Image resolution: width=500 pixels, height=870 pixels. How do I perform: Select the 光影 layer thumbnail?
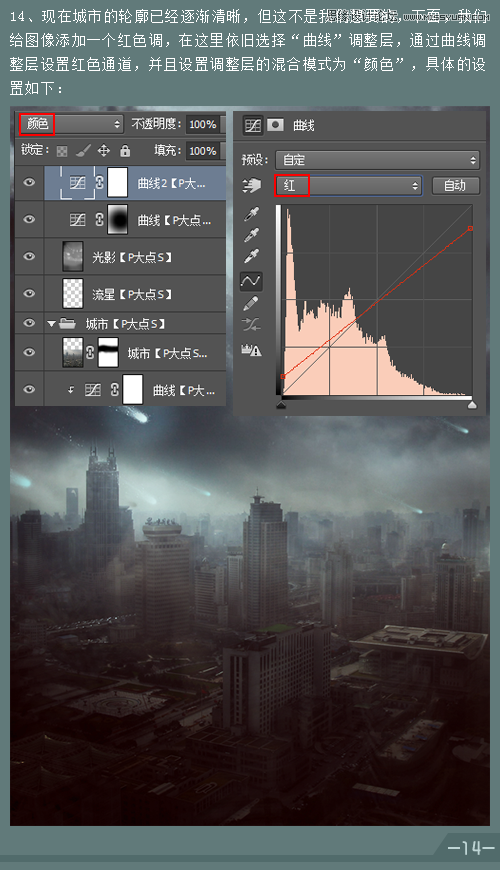[73, 256]
